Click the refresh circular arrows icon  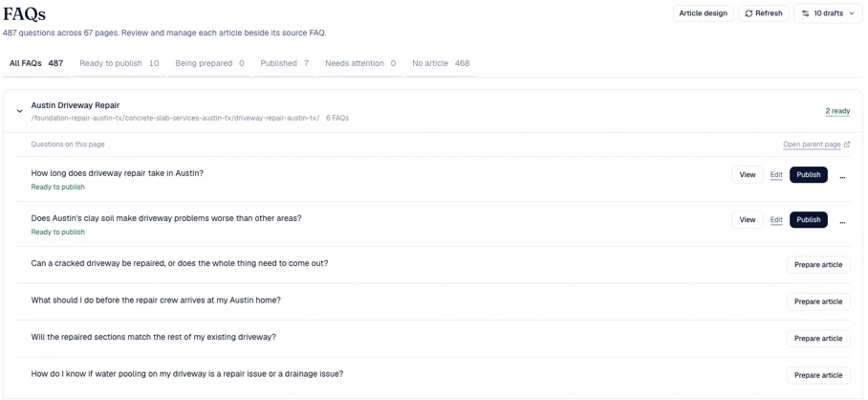[749, 13]
